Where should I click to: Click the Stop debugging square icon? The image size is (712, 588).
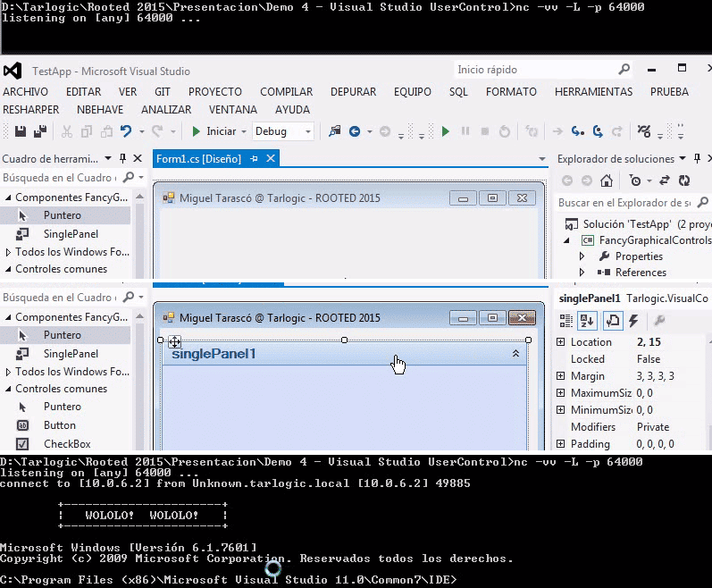[x=485, y=131]
